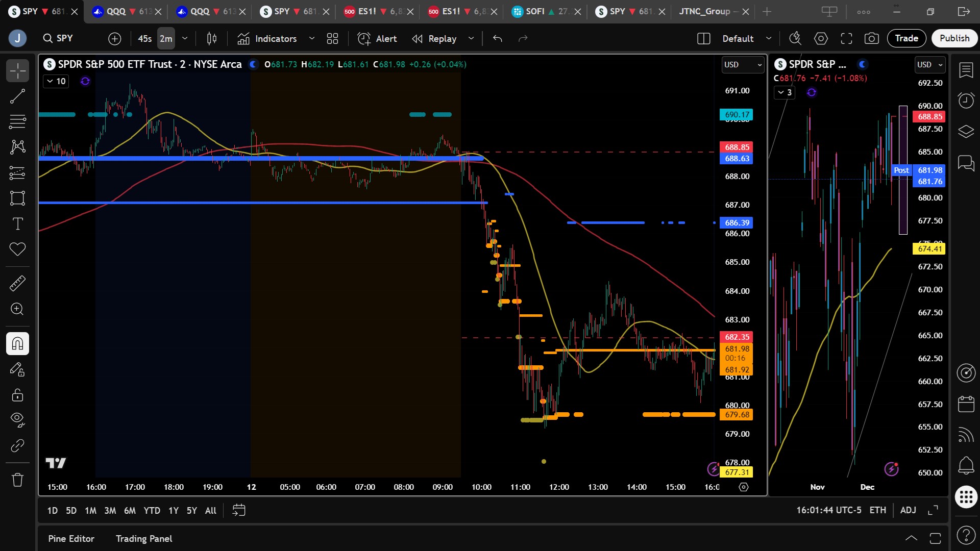Open the Pine Editor tab
The height and width of the screenshot is (551, 980).
pyautogui.click(x=71, y=539)
